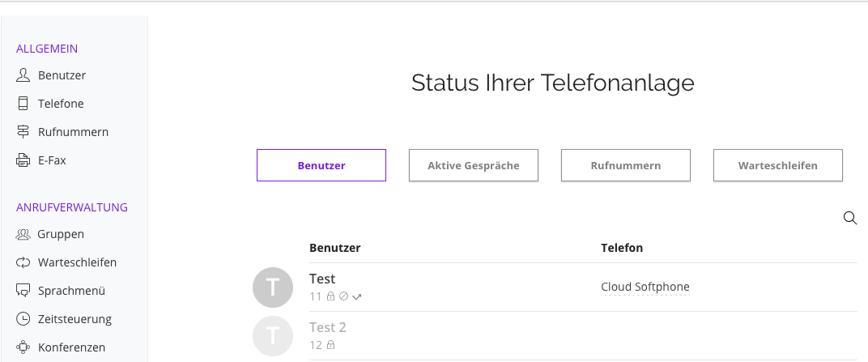
Task: Click the search magnifier icon
Action: [x=849, y=218]
